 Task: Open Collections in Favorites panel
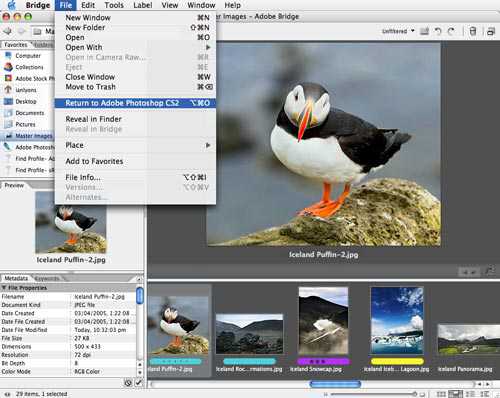pyautogui.click(x=29, y=67)
